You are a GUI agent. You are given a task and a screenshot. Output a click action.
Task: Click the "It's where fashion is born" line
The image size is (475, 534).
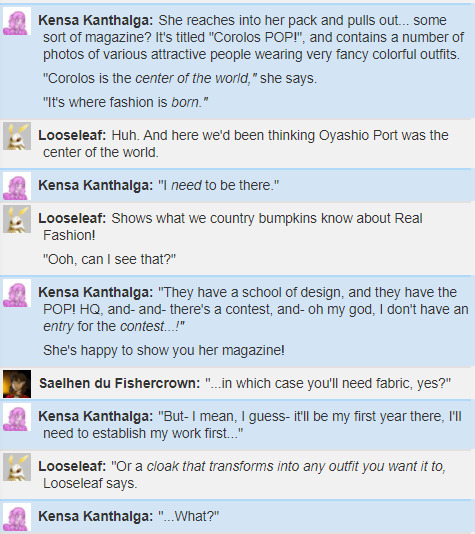tap(125, 103)
